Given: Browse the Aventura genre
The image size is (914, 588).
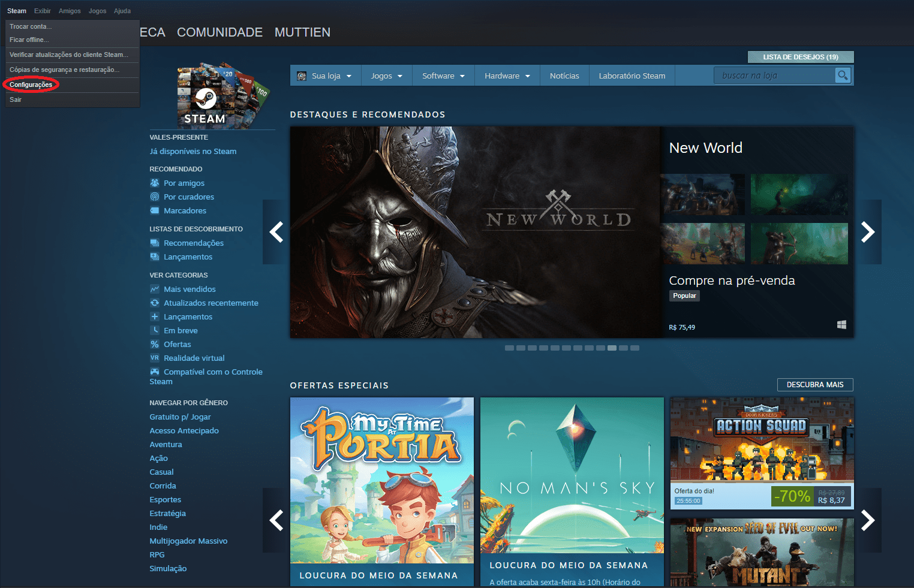Looking at the screenshot, I should pyautogui.click(x=166, y=444).
